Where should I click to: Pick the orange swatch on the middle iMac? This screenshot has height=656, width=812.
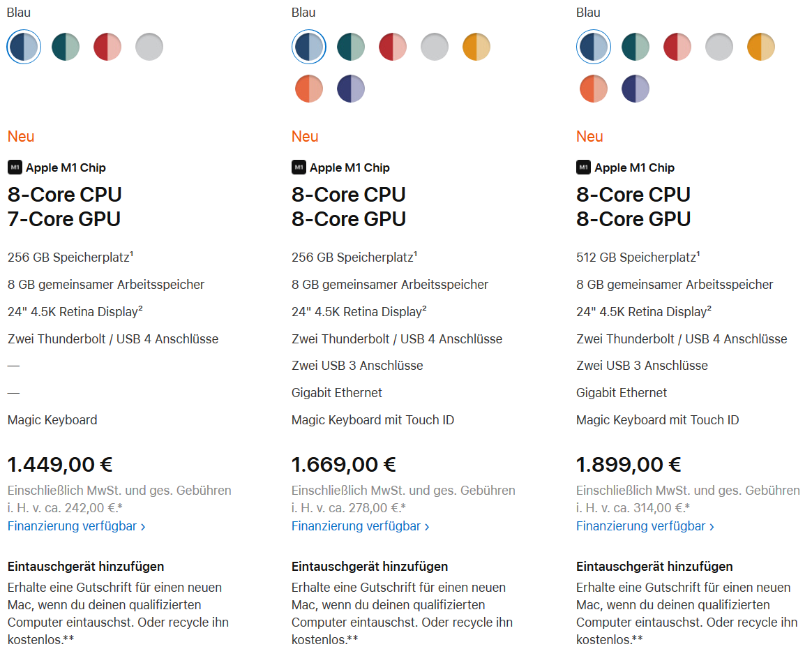coord(309,89)
